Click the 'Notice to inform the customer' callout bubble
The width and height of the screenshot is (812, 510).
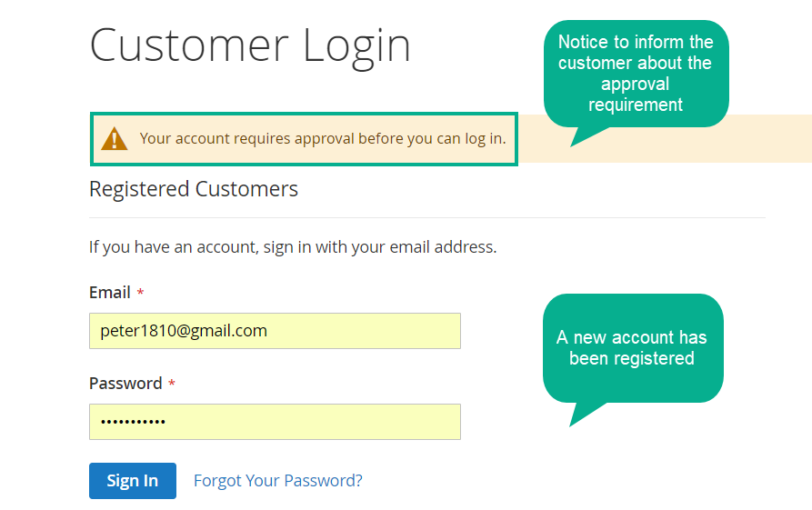tap(636, 74)
